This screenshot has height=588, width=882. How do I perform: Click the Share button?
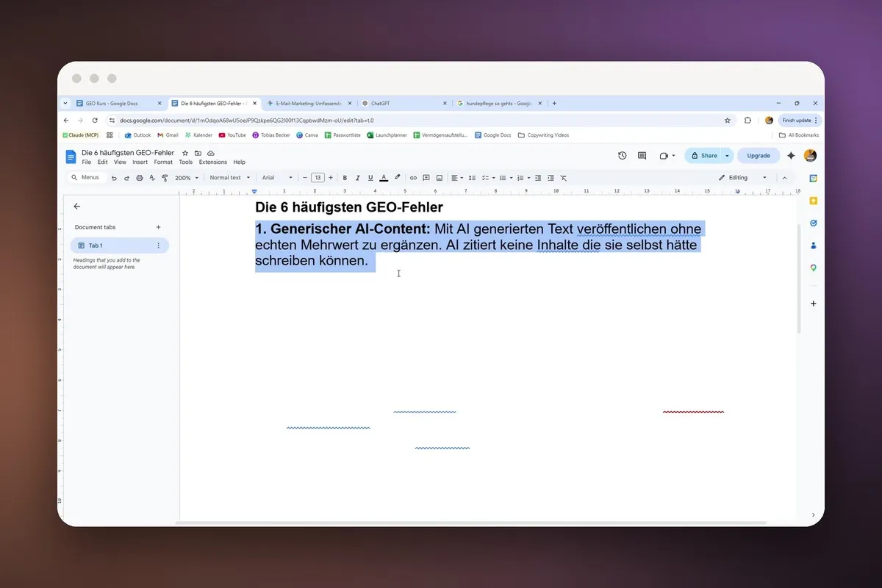point(703,156)
